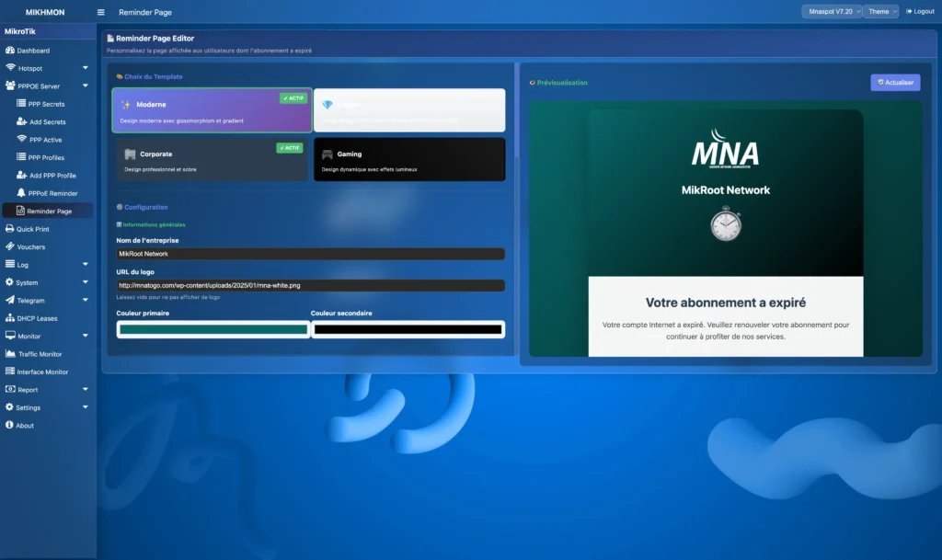
Task: Open the Couleur primaire color picker
Action: (x=213, y=329)
